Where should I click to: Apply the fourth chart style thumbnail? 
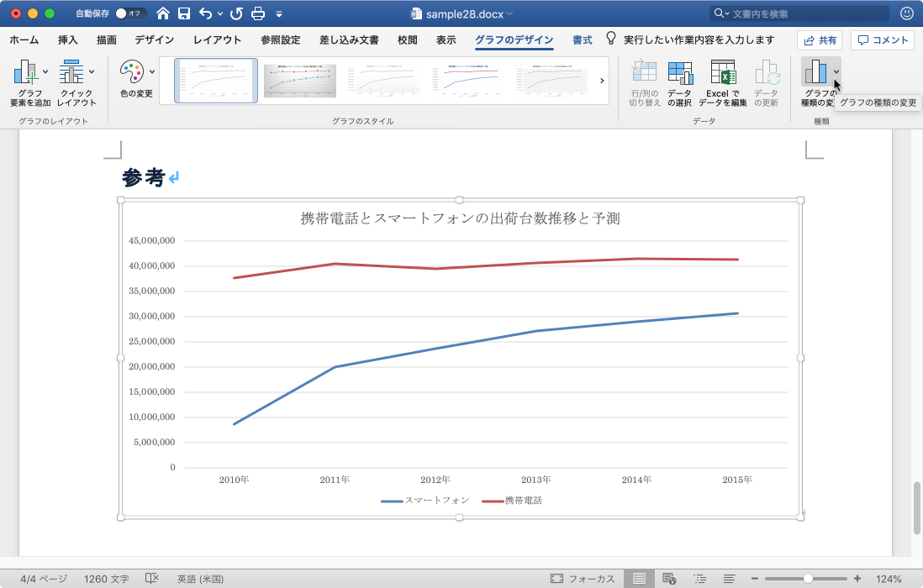coord(468,81)
